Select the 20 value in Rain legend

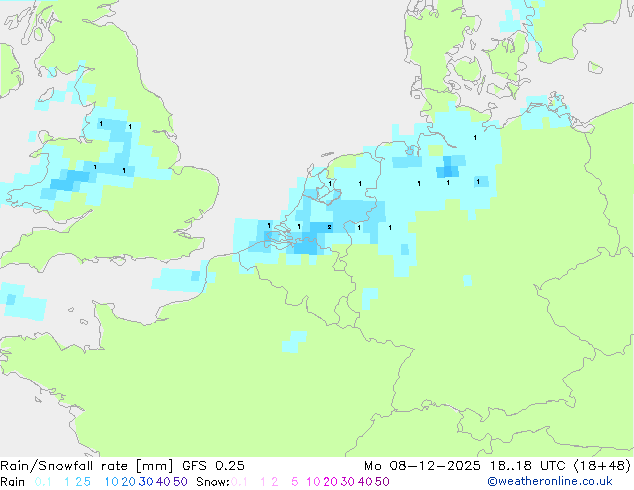(x=128, y=482)
